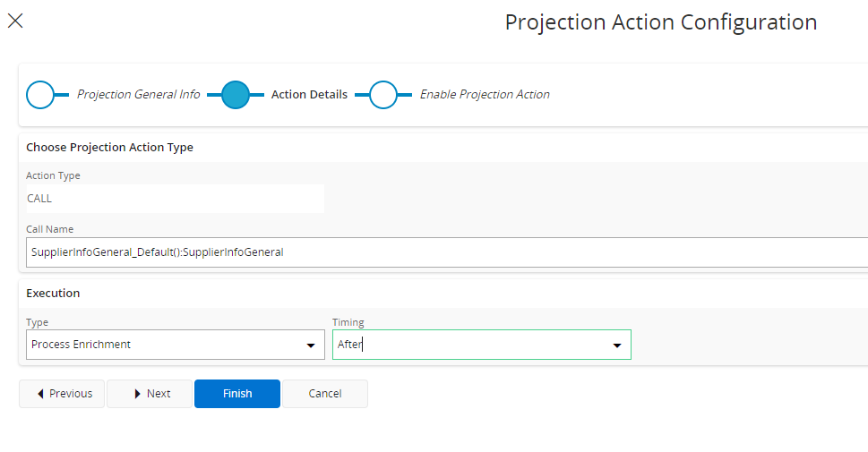
Task: Click into the Timing field showing After
Action: click(466, 345)
